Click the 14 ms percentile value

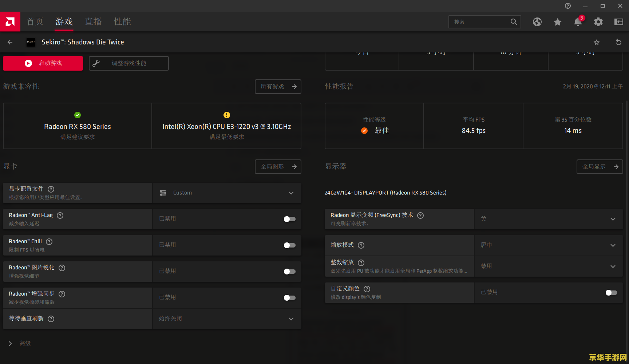click(573, 131)
